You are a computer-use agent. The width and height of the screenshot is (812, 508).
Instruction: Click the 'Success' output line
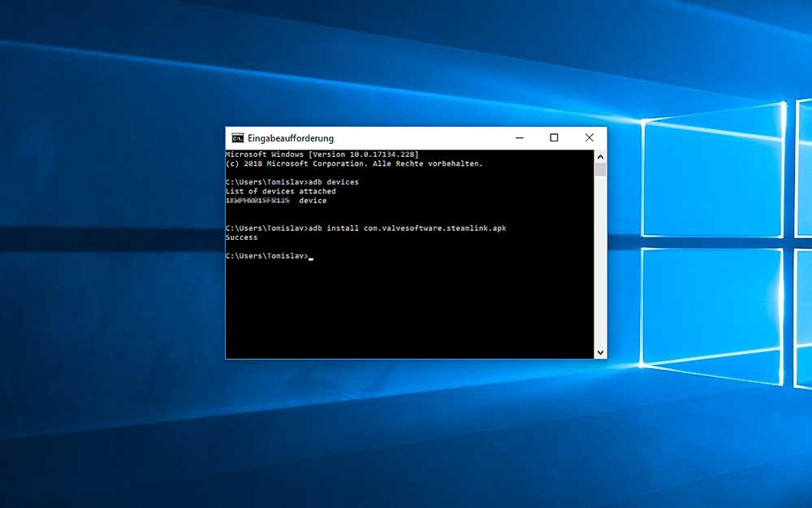click(x=241, y=237)
